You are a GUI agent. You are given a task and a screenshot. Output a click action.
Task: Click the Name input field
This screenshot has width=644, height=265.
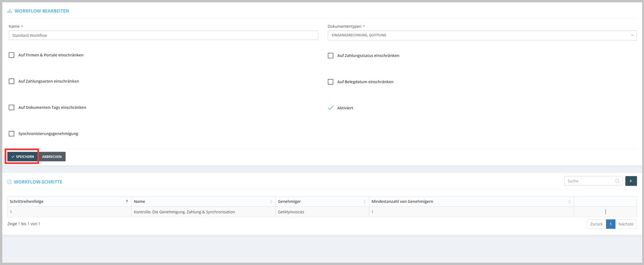click(x=163, y=35)
